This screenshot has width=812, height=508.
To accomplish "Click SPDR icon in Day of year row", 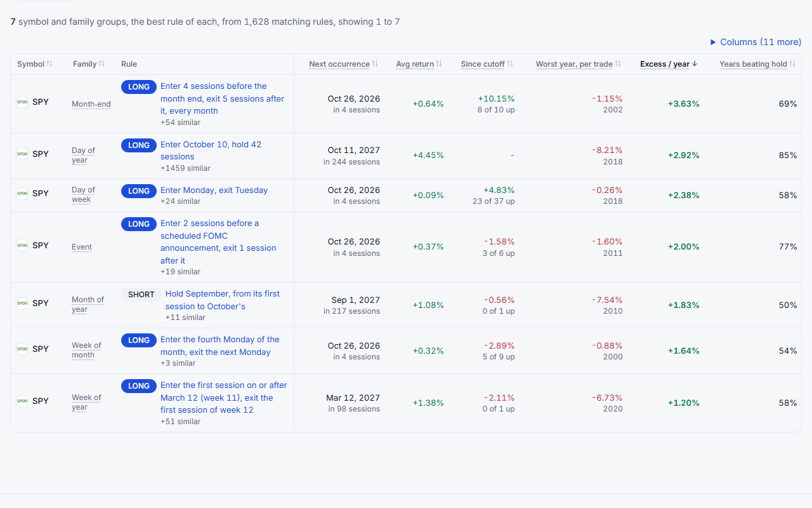I will 22,154.
